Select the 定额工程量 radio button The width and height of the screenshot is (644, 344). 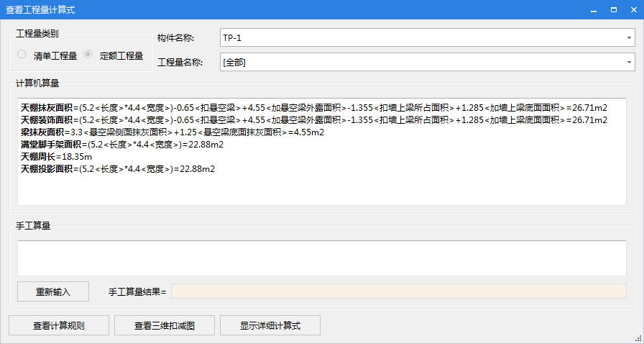(88, 54)
